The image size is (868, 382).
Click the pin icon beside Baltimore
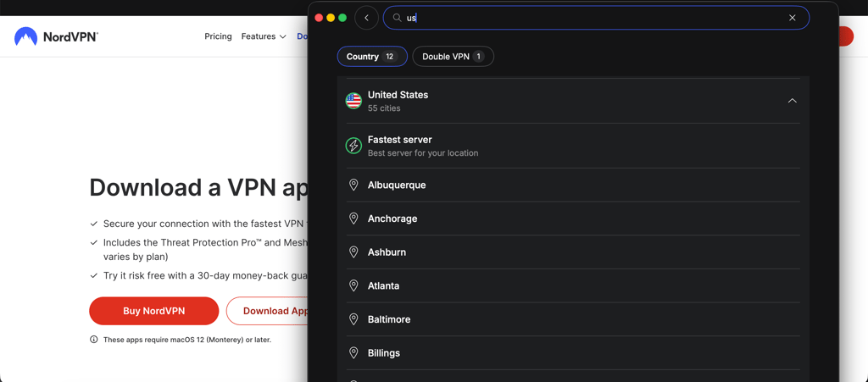click(353, 319)
